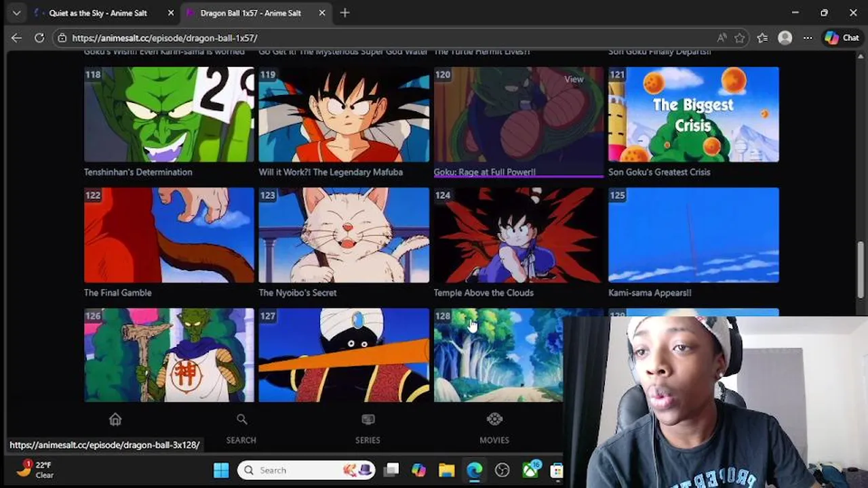868x488 pixels.
Task: Reload the page with the refresh icon
Action: [39, 38]
